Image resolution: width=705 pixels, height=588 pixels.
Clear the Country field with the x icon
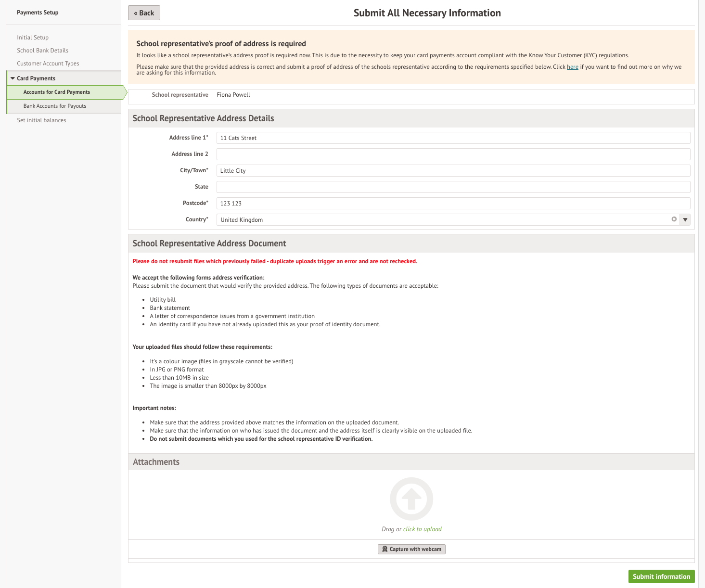[x=674, y=219]
